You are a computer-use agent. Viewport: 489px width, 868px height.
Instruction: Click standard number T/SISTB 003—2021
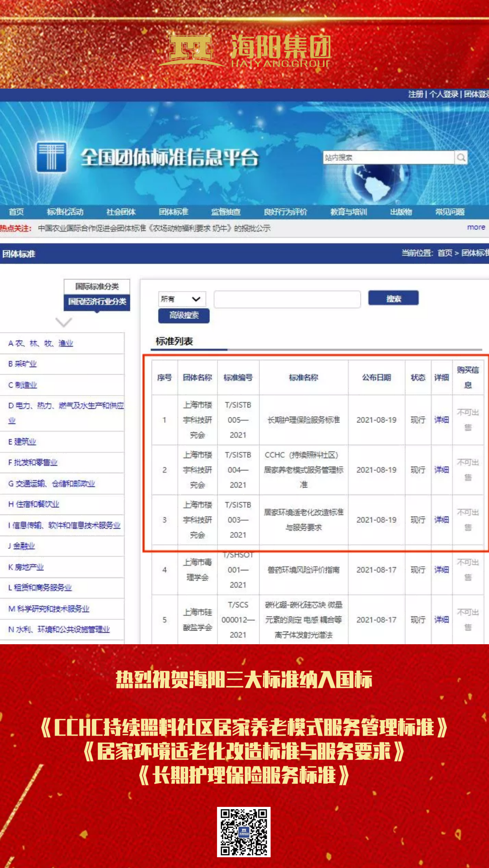238,520
